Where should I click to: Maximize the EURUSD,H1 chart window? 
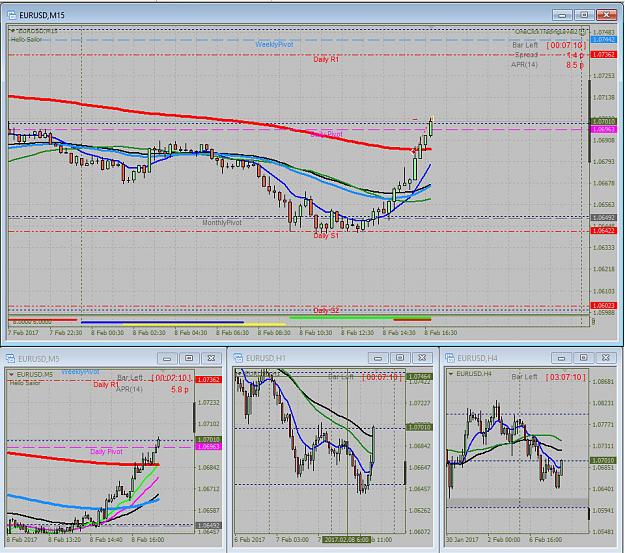point(400,358)
